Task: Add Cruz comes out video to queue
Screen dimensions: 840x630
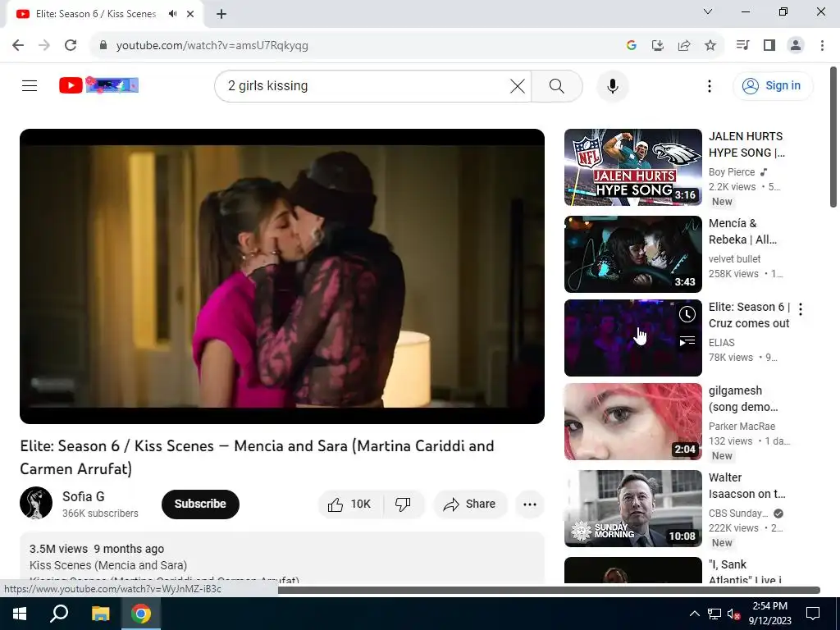Action: coord(687,340)
